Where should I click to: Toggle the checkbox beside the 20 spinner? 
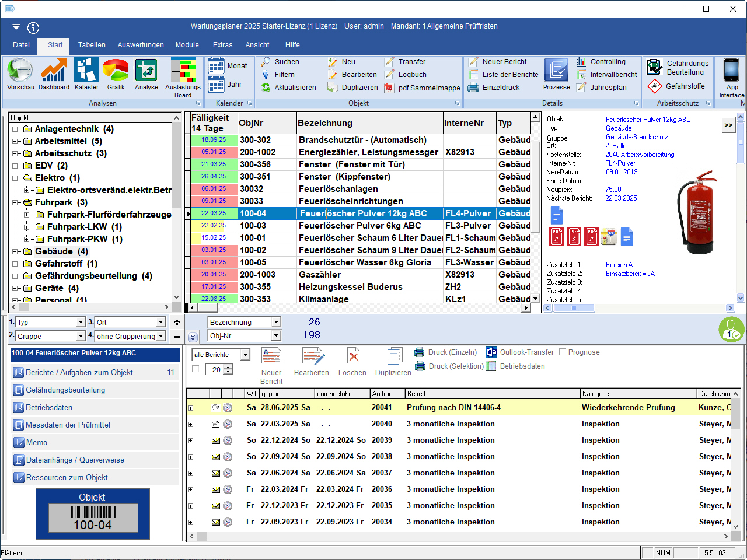pyautogui.click(x=196, y=369)
